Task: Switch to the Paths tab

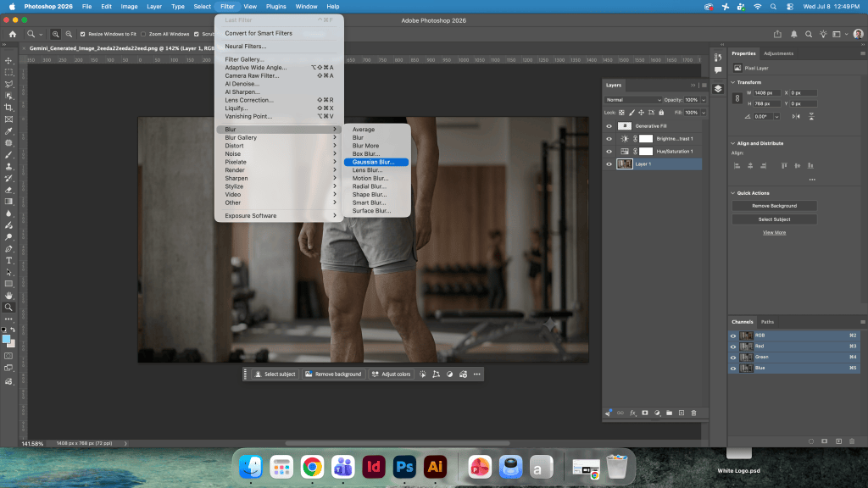Action: coord(767,322)
